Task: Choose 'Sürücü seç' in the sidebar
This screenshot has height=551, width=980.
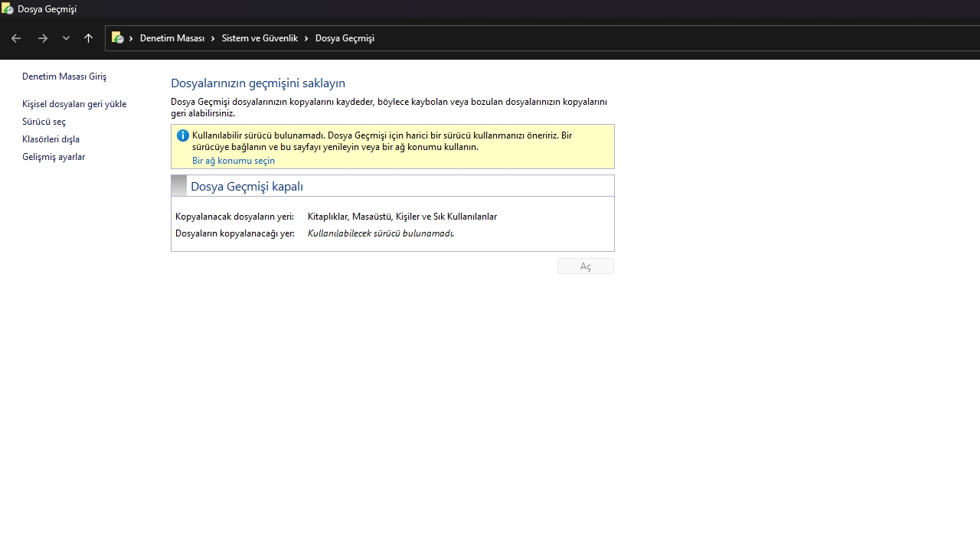Action: pyautogui.click(x=44, y=122)
